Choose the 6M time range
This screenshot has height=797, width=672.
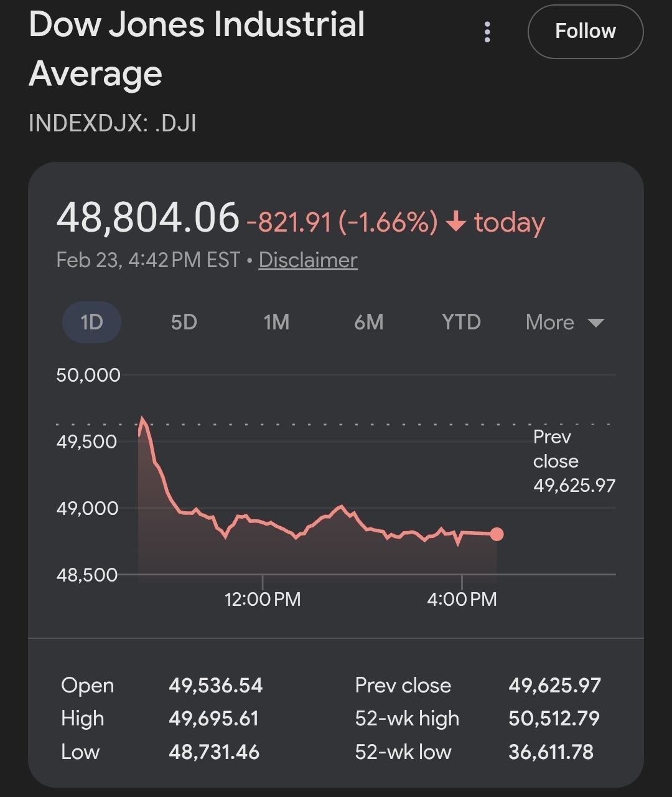(368, 322)
